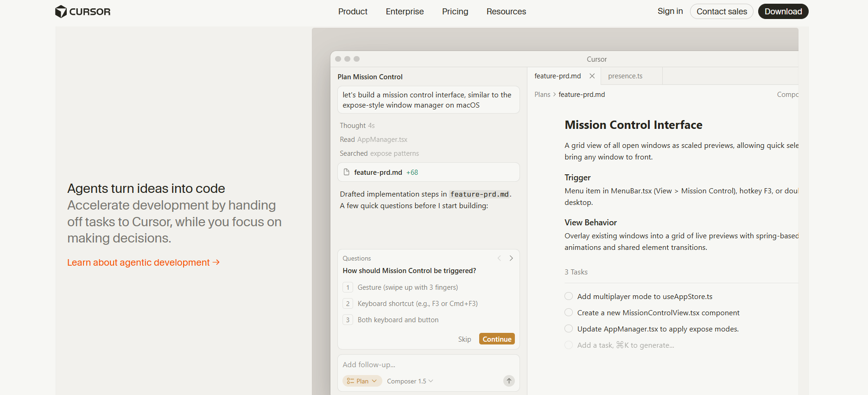Viewport: 868px width, 395px height.
Task: Click the Cursor cube logo icon
Action: (61, 12)
